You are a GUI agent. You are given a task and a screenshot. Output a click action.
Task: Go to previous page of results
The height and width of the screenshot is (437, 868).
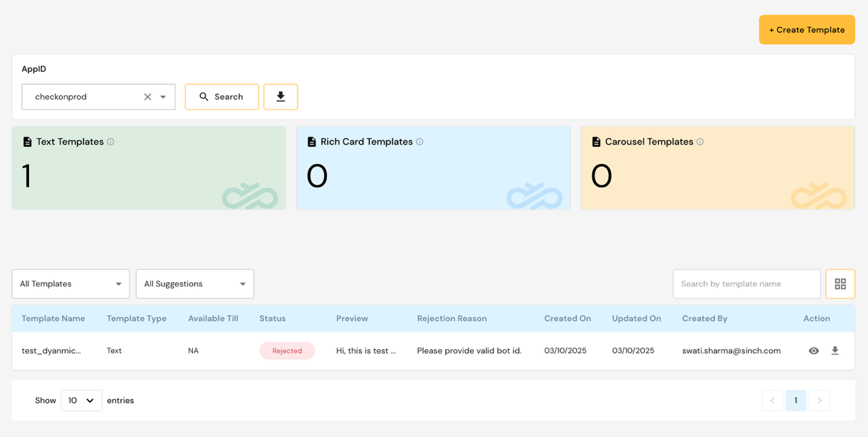[x=773, y=400]
